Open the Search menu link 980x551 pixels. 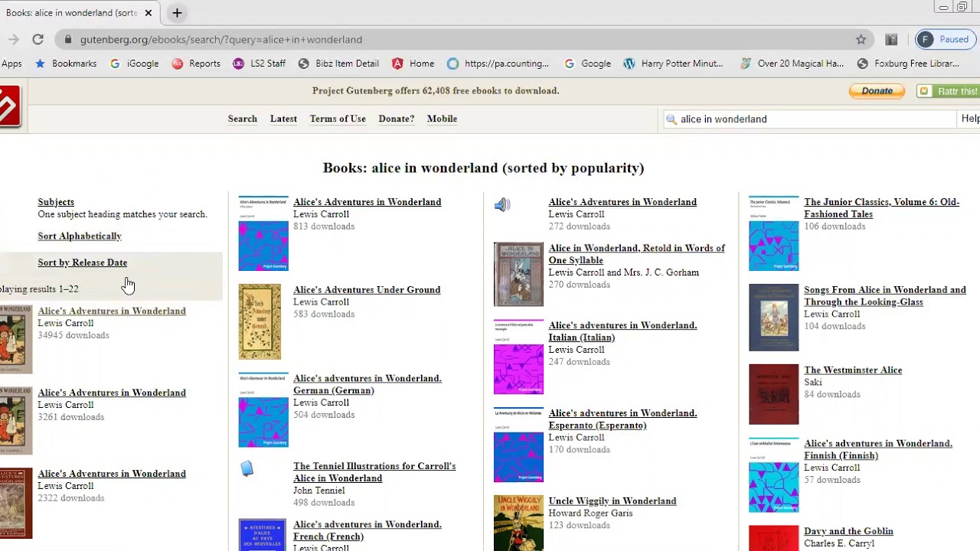(243, 119)
